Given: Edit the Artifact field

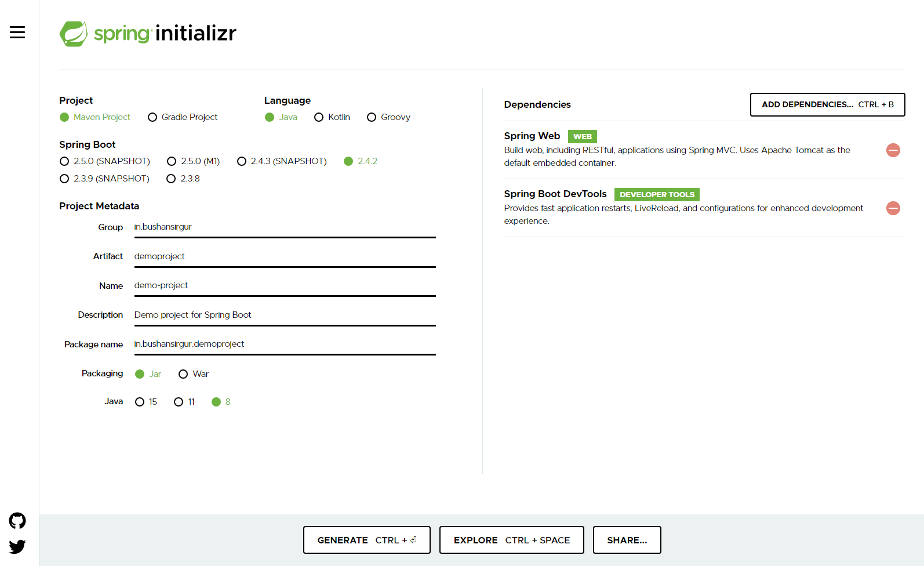Looking at the screenshot, I should pos(285,257).
